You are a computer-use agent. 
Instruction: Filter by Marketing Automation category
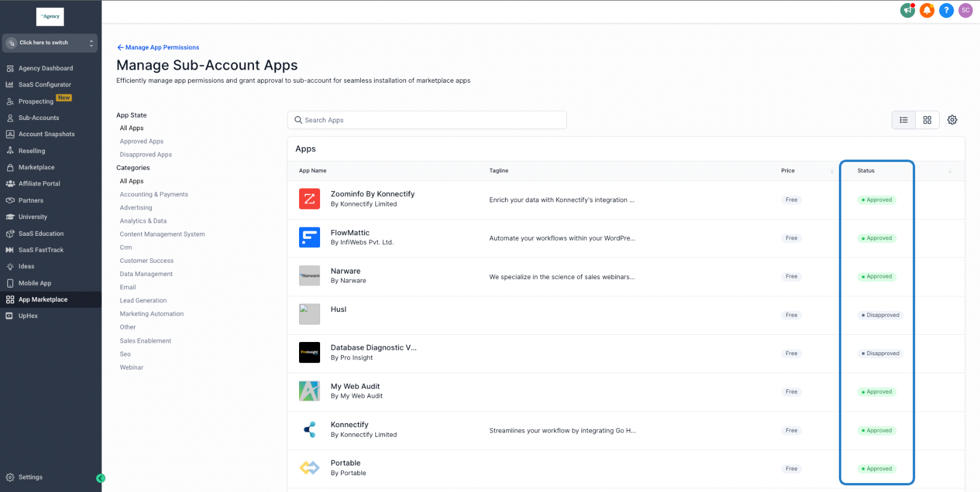(x=152, y=314)
